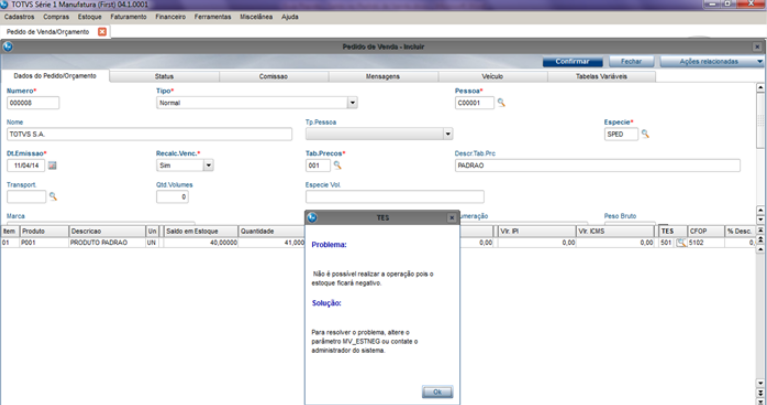Click the Numero input field
Screen dimensions: 767x405
[33, 103]
